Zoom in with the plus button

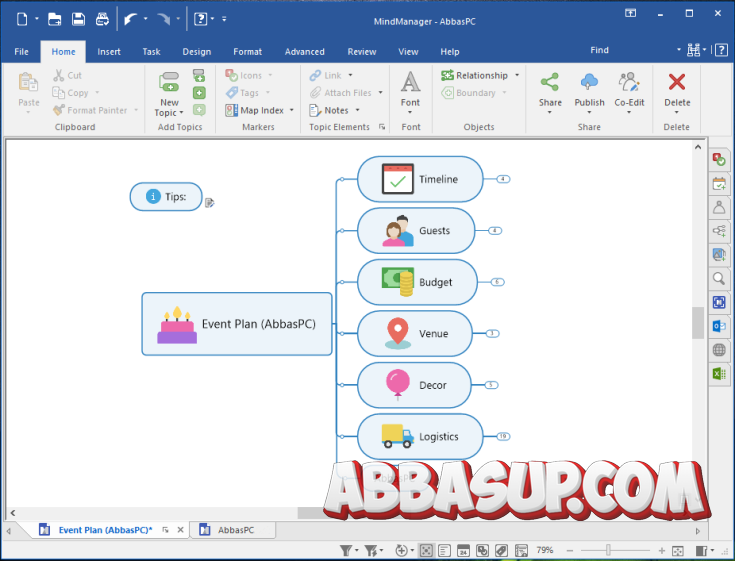[661, 551]
